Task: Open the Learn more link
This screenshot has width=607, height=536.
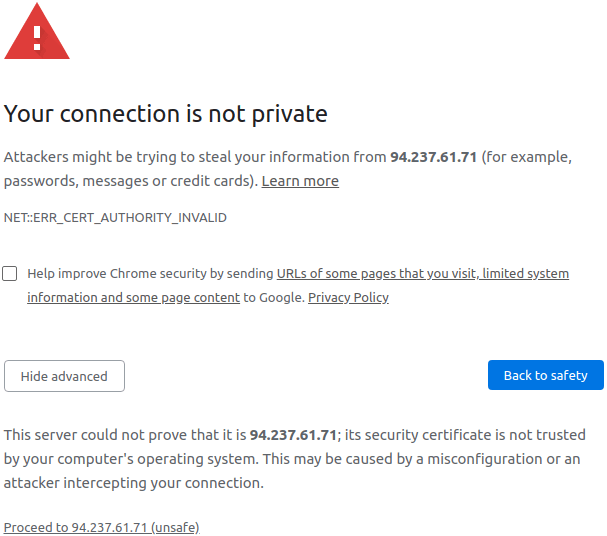Action: click(300, 181)
